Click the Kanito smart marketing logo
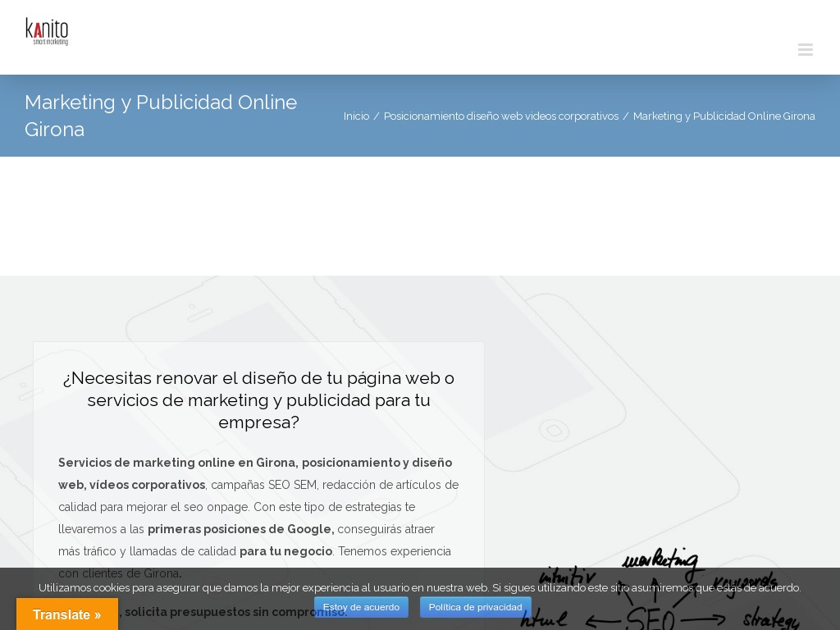 (x=47, y=31)
